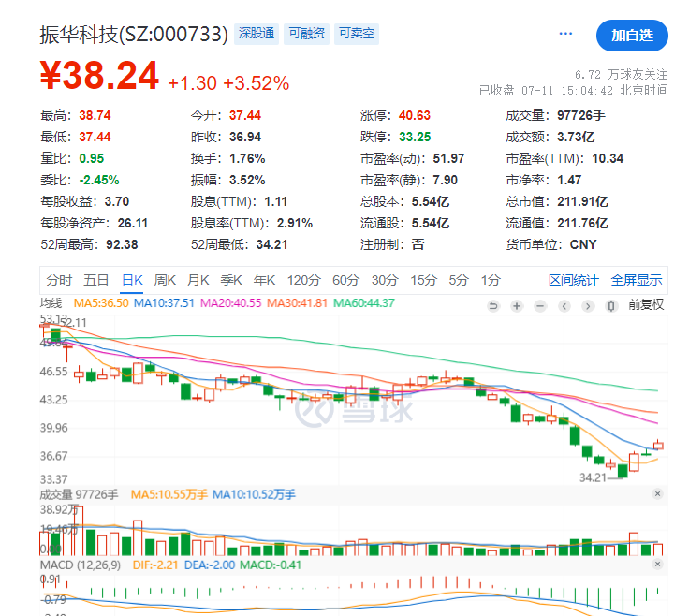The height and width of the screenshot is (616, 689).
Task: Close the 成交量 volume panel
Action: click(657, 494)
